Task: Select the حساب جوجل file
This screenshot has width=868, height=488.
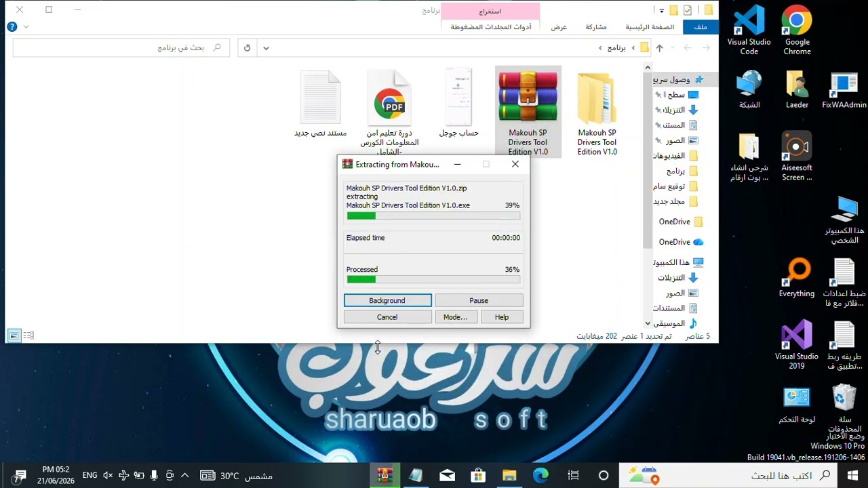Action: coord(458,102)
